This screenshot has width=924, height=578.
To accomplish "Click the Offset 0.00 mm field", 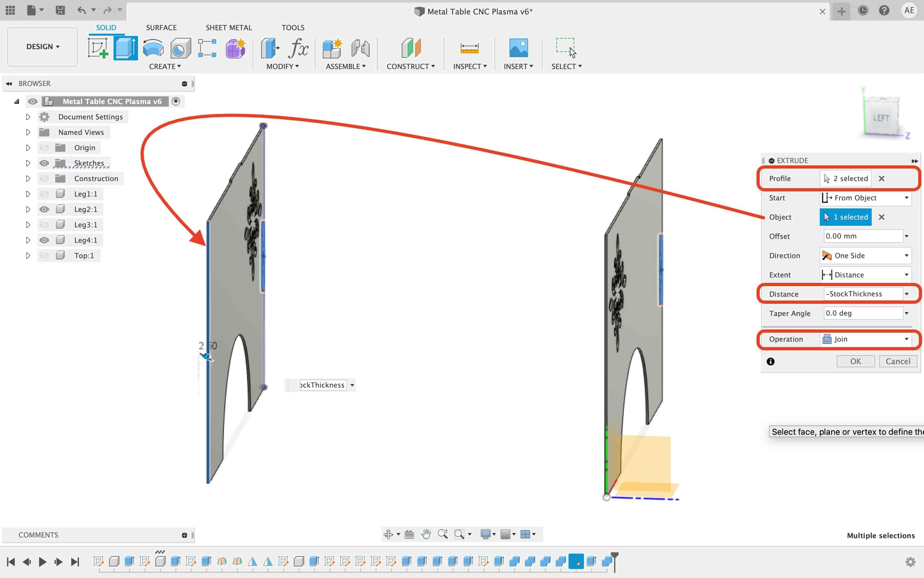I will [x=863, y=236].
